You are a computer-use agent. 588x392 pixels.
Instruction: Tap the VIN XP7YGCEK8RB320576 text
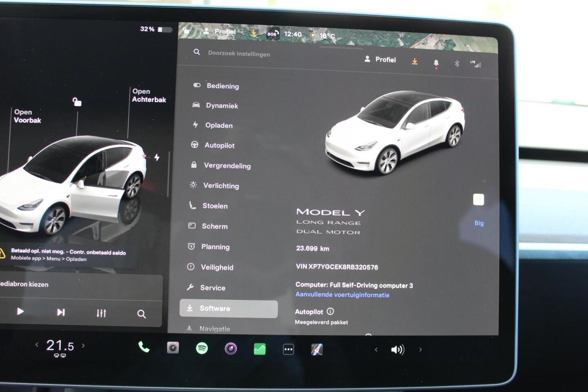pyautogui.click(x=337, y=267)
